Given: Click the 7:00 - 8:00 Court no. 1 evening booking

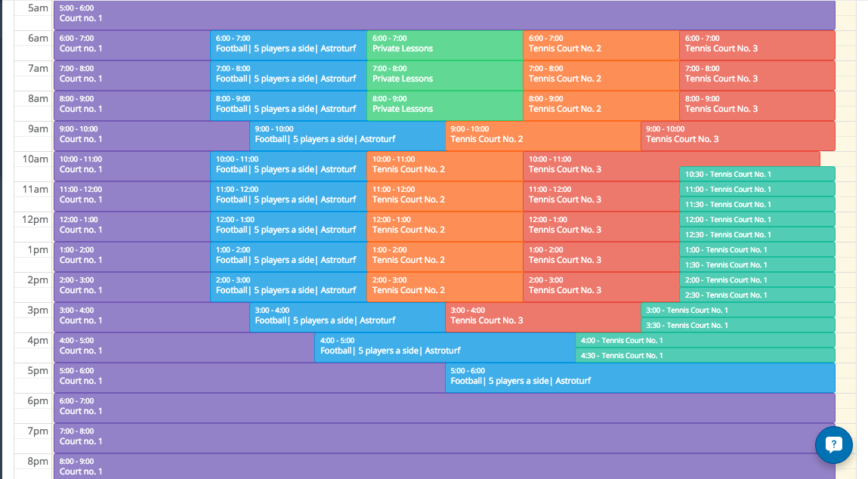Looking at the screenshot, I should click(x=444, y=437).
